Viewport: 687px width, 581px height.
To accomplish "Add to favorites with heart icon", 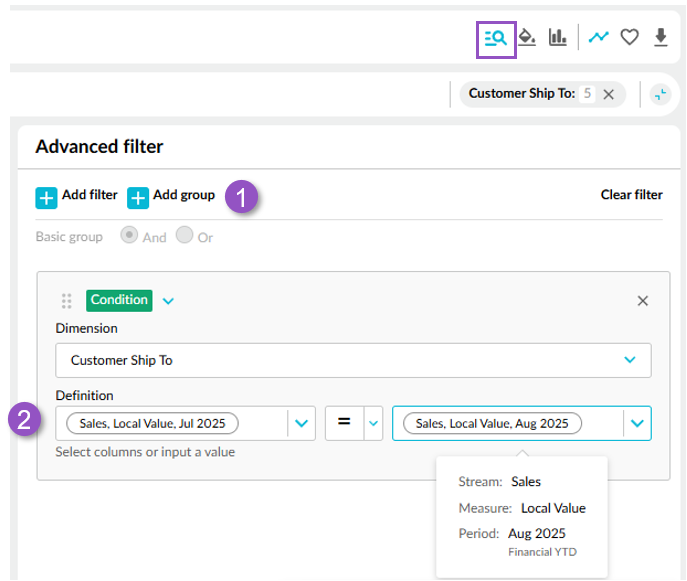I will (x=630, y=37).
